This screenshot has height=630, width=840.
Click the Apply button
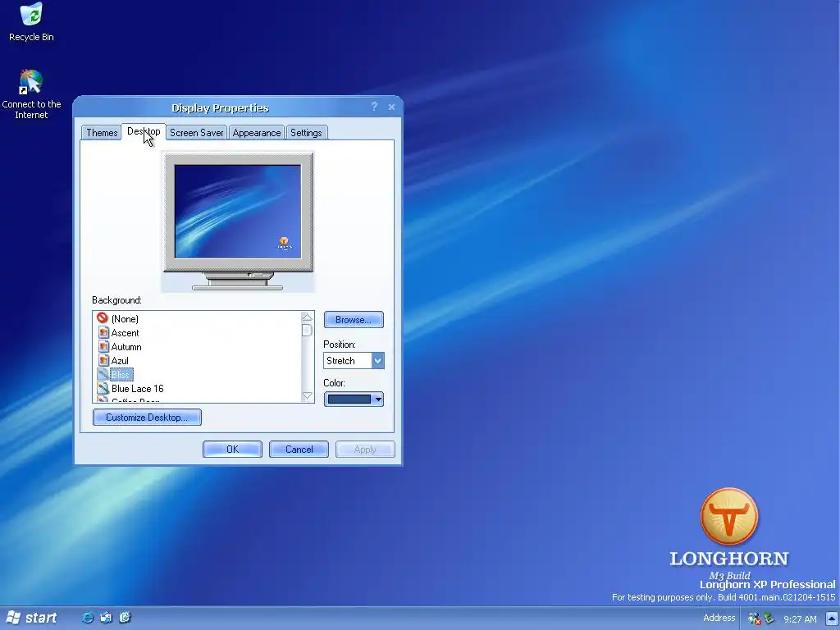pyautogui.click(x=365, y=449)
